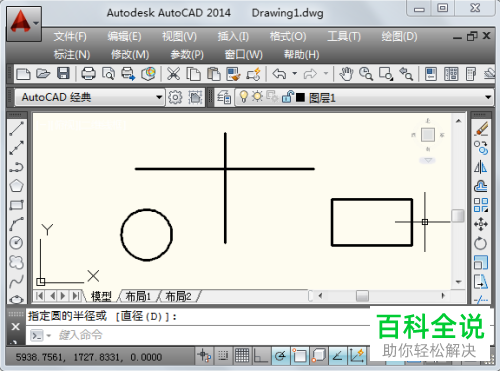Open Plot Preview icon

108,74
